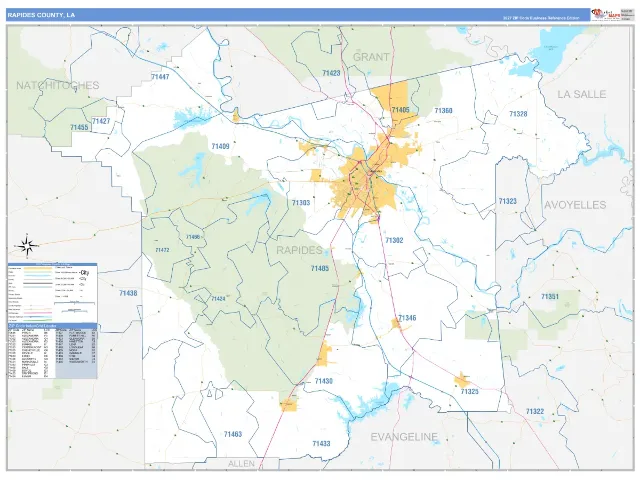640x480 pixels.
Task: Select ZIP code 71430 label
Action: pos(324,381)
